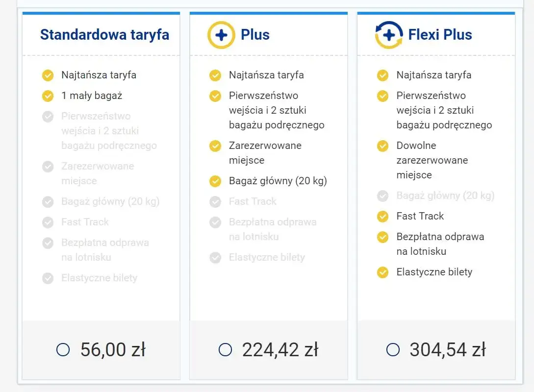Select the 304,54 zł fare option
The width and height of the screenshot is (534, 392).
393,349
